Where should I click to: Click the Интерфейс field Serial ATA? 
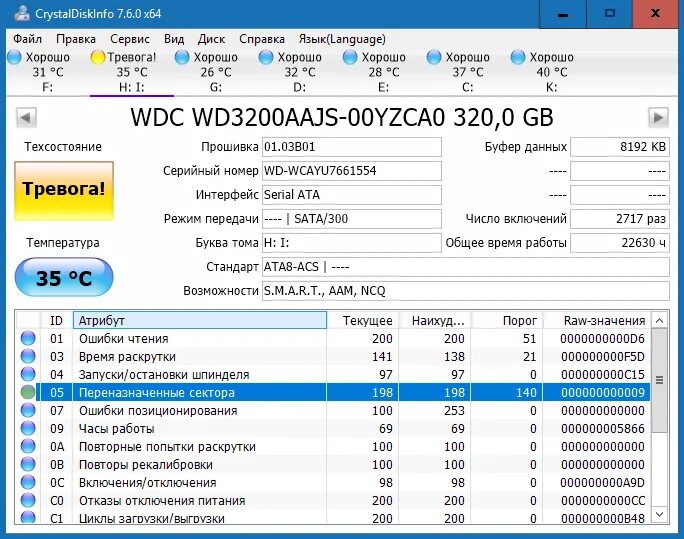(x=352, y=195)
